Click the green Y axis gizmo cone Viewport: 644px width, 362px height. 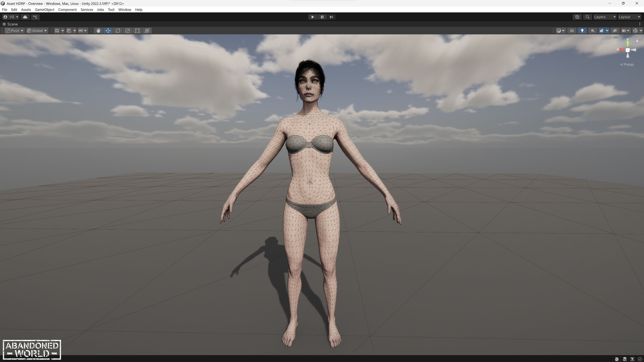tap(628, 44)
